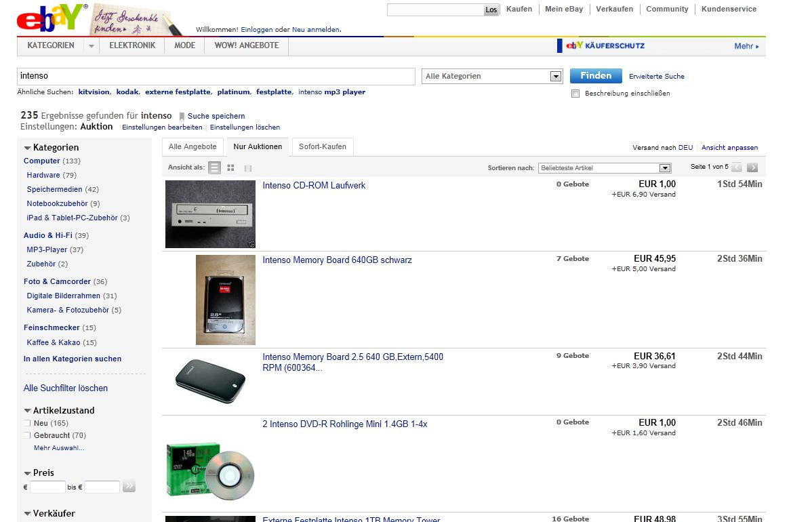812x522 pixels.
Task: Collapse the Preis filter section
Action: (x=27, y=473)
